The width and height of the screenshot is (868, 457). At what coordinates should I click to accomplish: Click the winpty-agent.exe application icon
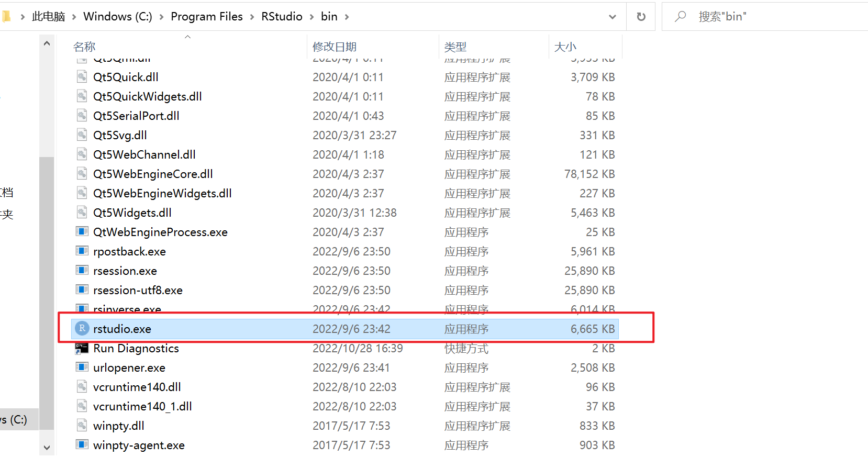[x=82, y=444]
